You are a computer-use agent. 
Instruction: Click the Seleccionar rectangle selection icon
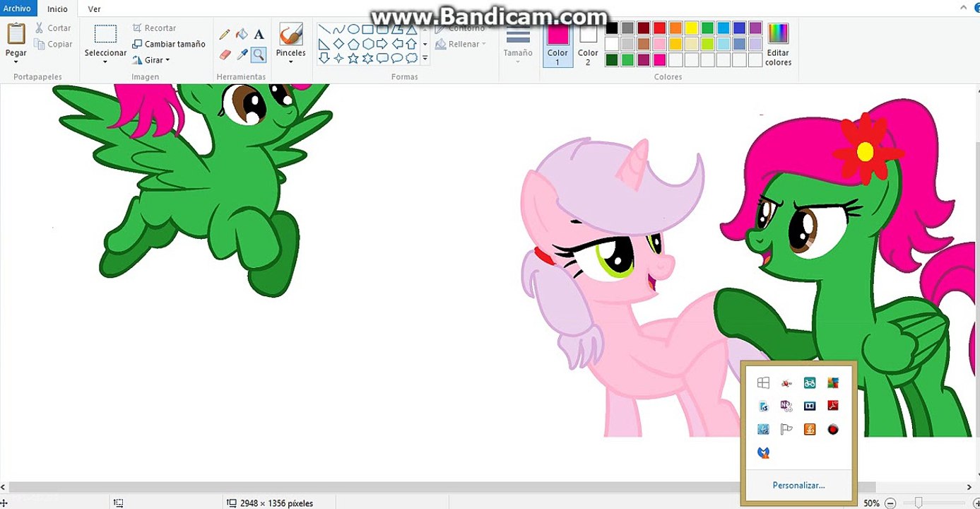tap(105, 34)
